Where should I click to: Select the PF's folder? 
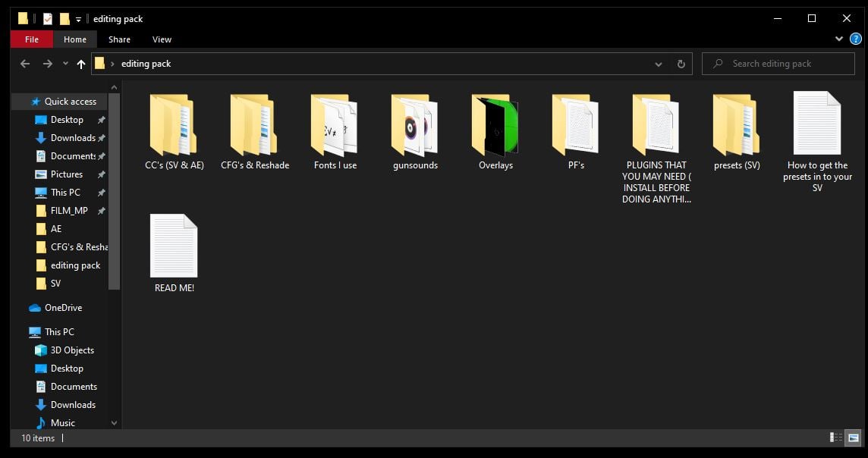point(576,132)
